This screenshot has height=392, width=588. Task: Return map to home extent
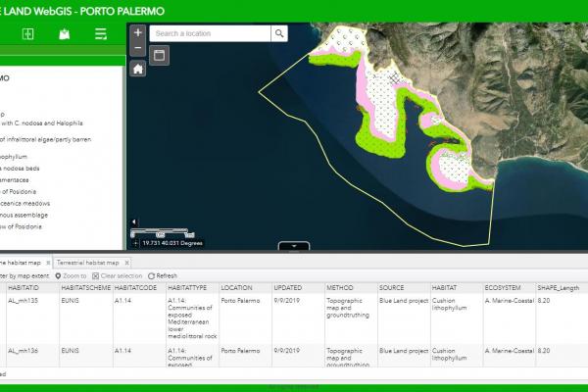coord(138,69)
